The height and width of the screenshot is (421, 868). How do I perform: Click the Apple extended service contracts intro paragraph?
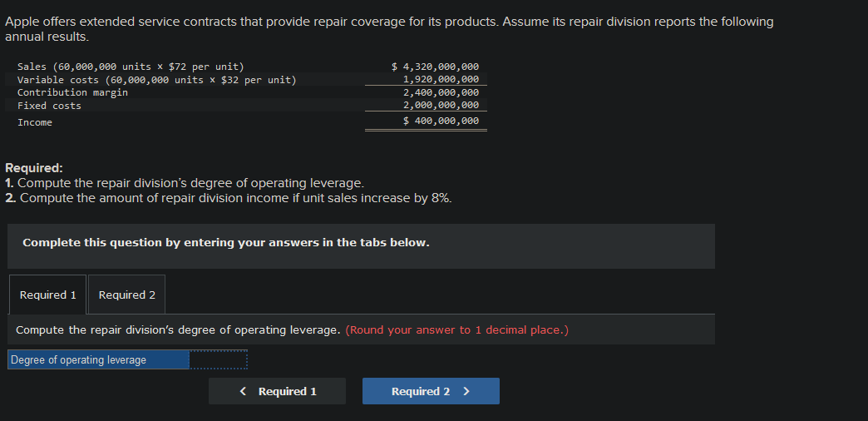[389, 29]
